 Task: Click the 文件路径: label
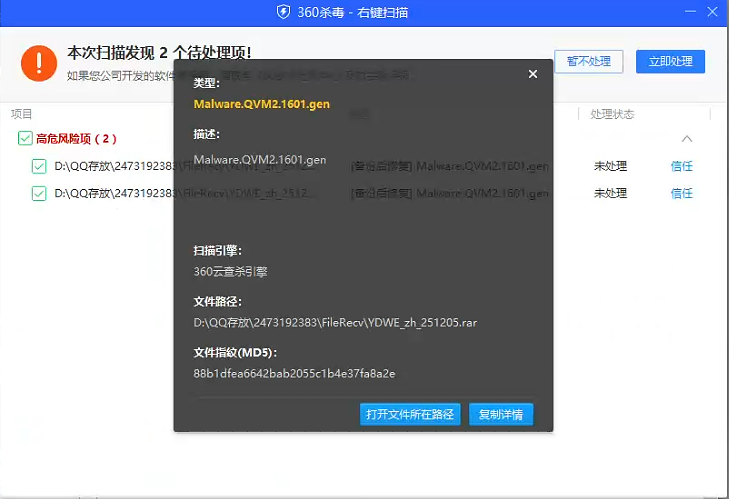pos(218,301)
